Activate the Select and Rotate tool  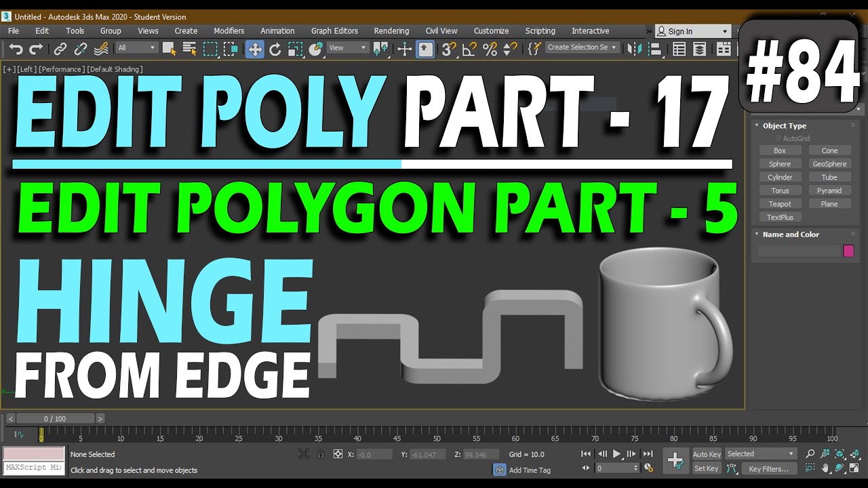[x=275, y=49]
